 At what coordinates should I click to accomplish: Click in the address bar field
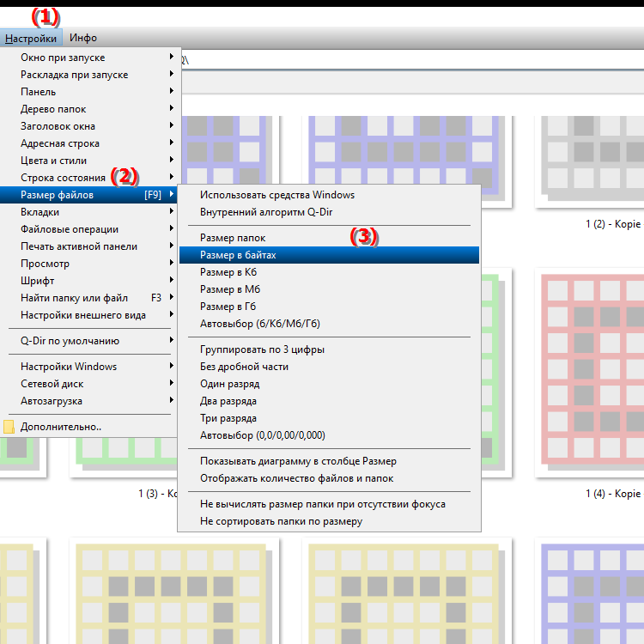tap(412, 60)
